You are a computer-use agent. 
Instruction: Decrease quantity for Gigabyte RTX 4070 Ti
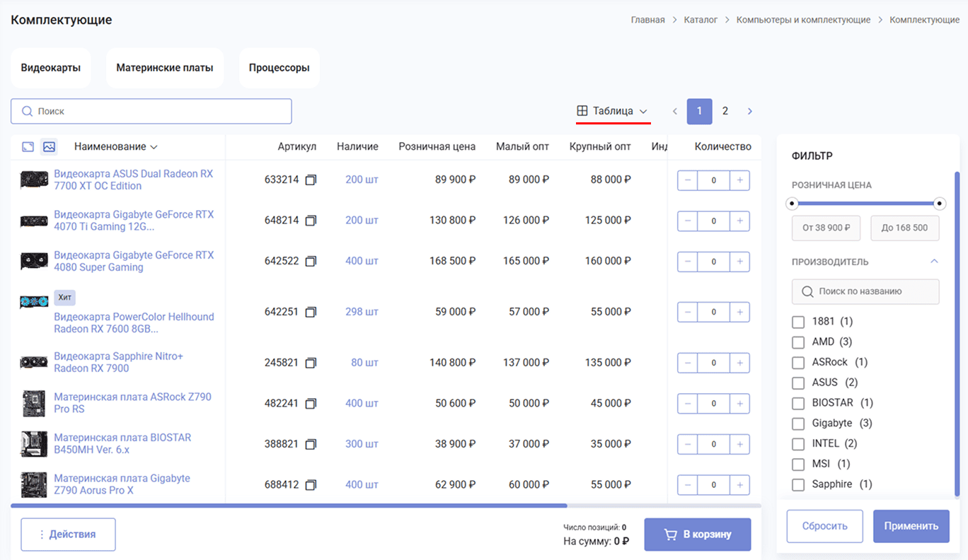coord(688,221)
